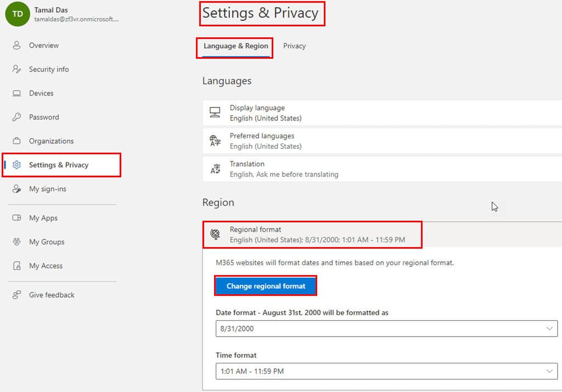This screenshot has width=562, height=392.
Task: Open the Overview section icon
Action: coord(18,46)
